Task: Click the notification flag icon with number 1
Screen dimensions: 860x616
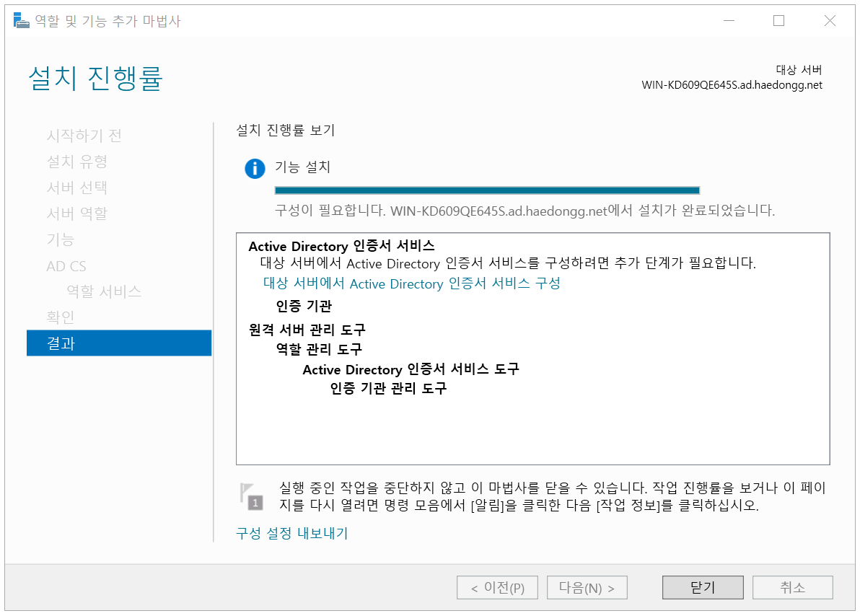Action: click(x=252, y=496)
